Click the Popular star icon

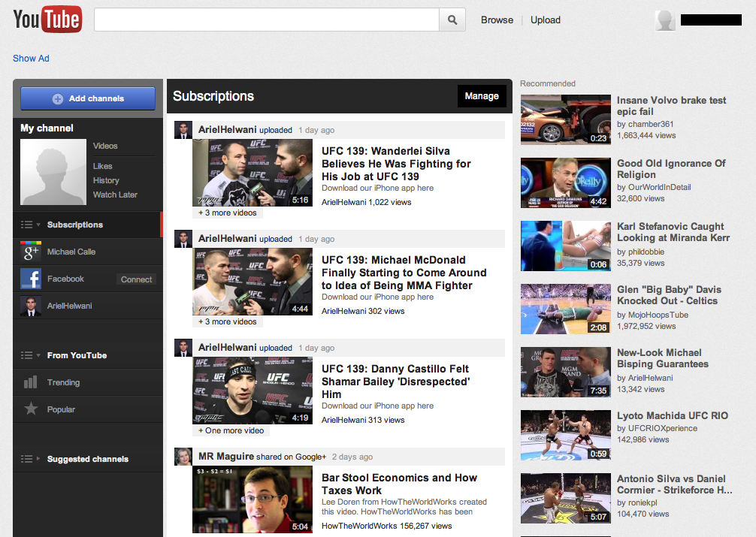click(x=31, y=409)
